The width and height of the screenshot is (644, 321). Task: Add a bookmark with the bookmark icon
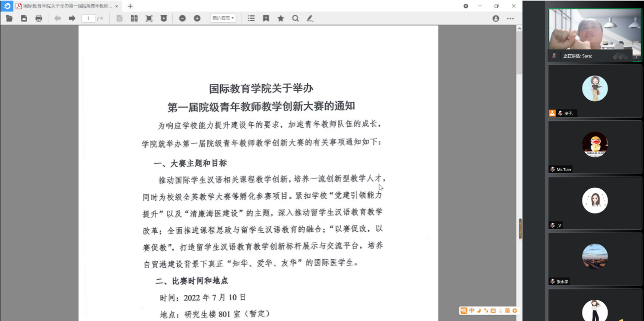click(266, 18)
